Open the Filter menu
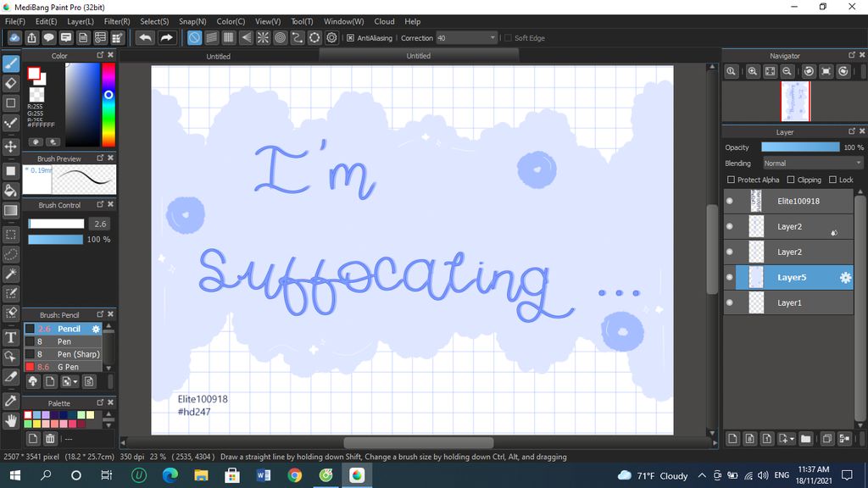The width and height of the screenshot is (868, 488). [117, 21]
